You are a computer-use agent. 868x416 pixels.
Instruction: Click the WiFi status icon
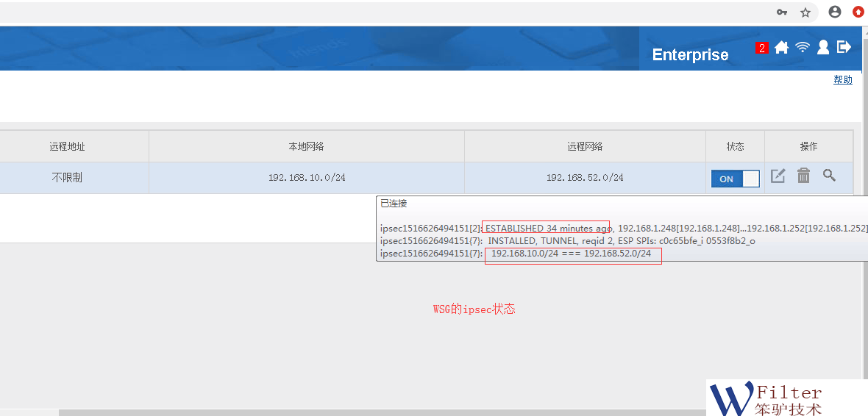(x=803, y=47)
